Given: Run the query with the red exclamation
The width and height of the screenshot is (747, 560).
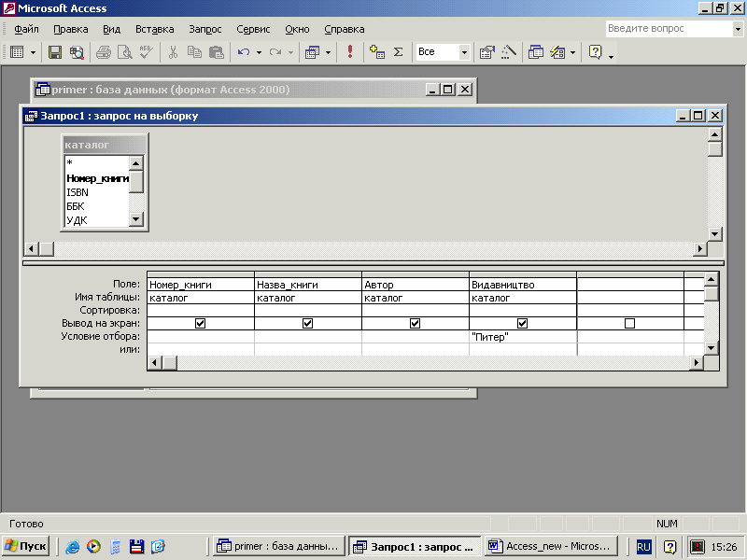Looking at the screenshot, I should tap(349, 52).
